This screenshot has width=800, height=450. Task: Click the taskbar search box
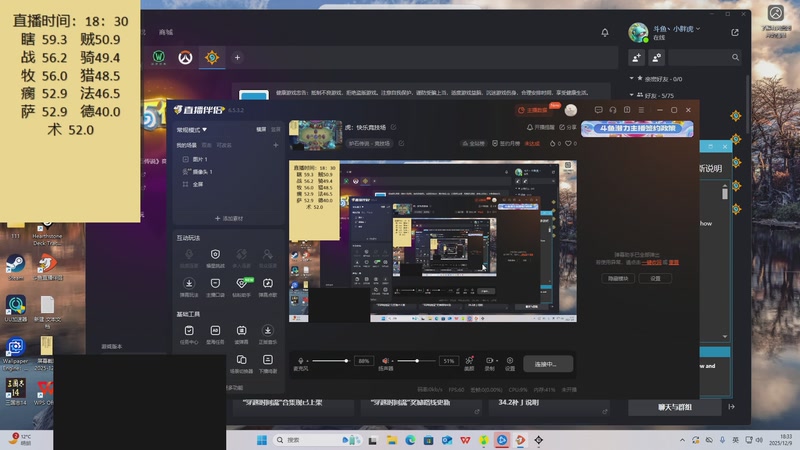[317, 440]
